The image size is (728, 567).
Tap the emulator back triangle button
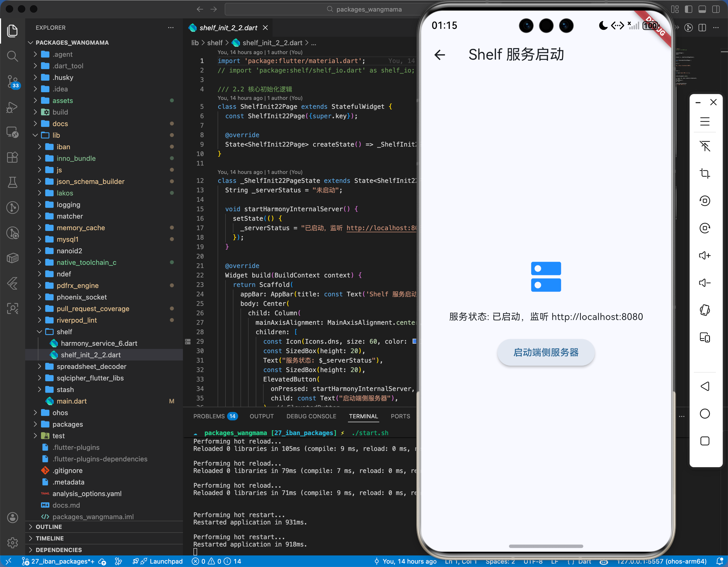704,386
